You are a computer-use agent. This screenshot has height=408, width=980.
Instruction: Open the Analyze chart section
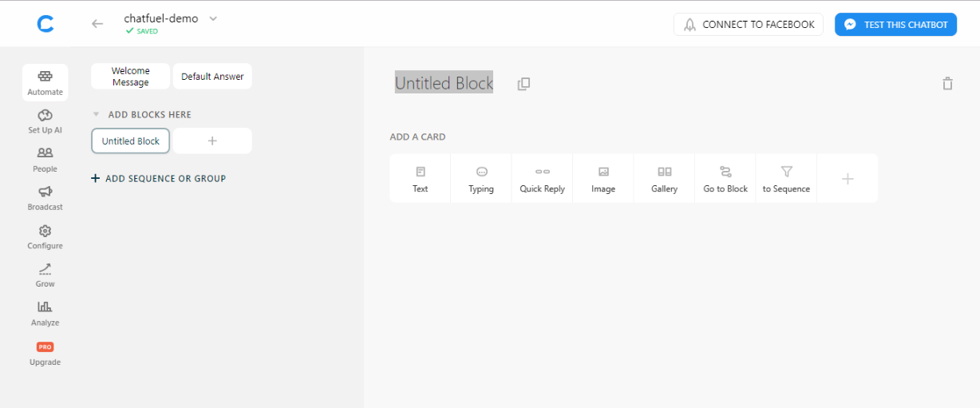pyautogui.click(x=45, y=313)
